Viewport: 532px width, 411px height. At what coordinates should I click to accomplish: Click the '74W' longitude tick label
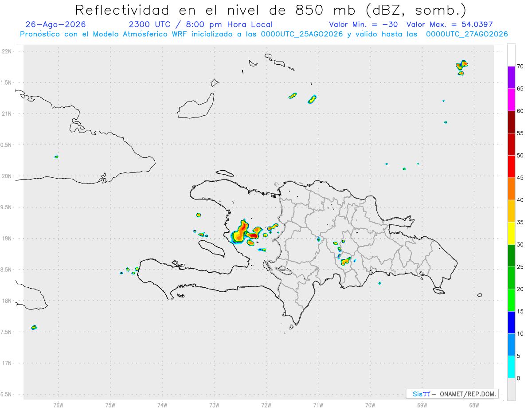(162, 405)
